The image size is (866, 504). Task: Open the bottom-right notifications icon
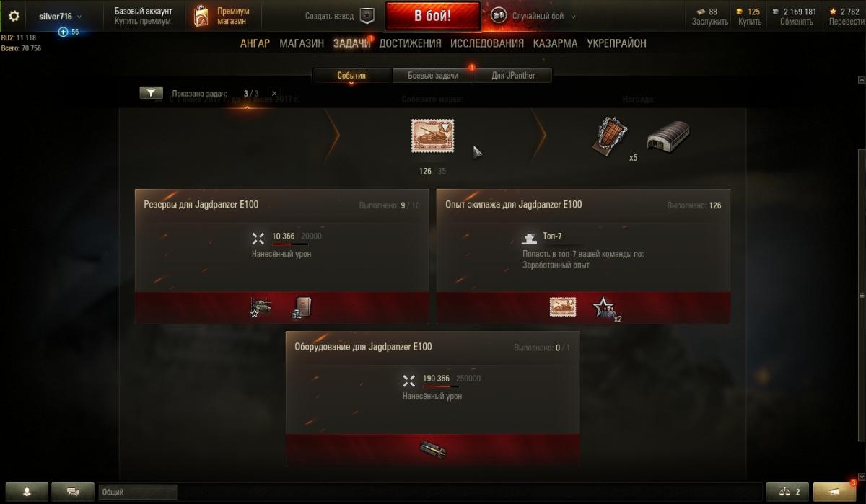(x=835, y=492)
